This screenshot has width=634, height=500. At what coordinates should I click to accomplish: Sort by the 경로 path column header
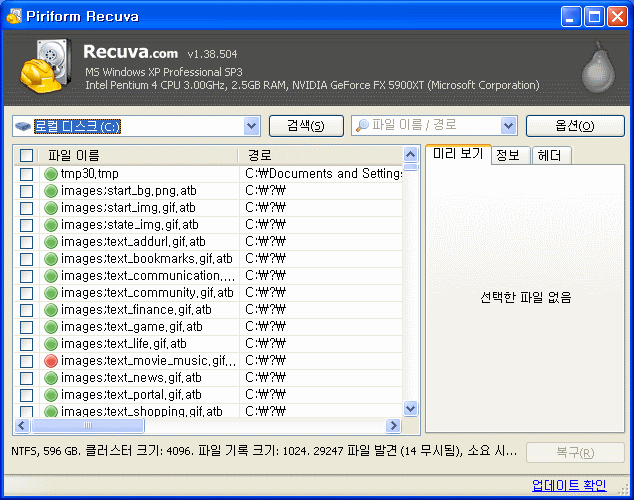tap(321, 156)
